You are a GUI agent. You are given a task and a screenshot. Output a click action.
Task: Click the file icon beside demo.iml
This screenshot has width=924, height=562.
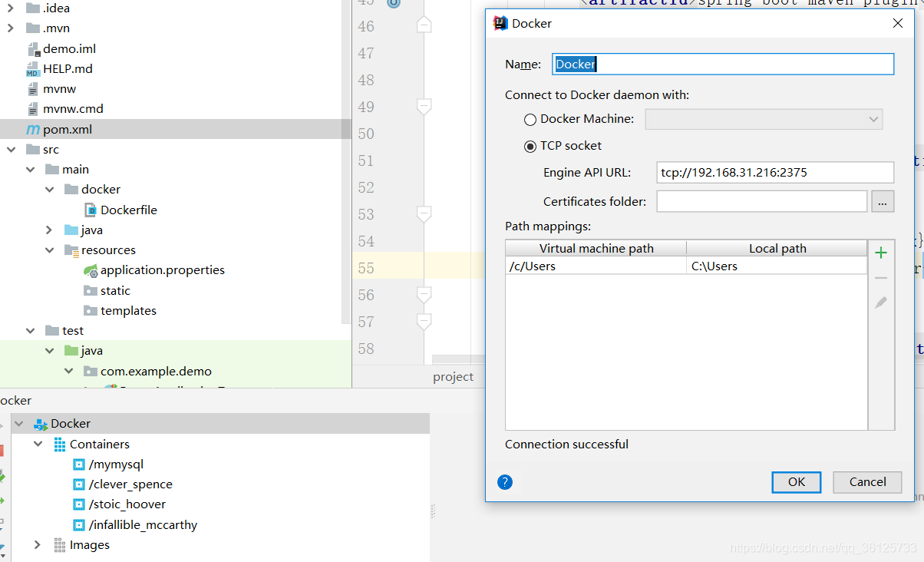coord(33,48)
